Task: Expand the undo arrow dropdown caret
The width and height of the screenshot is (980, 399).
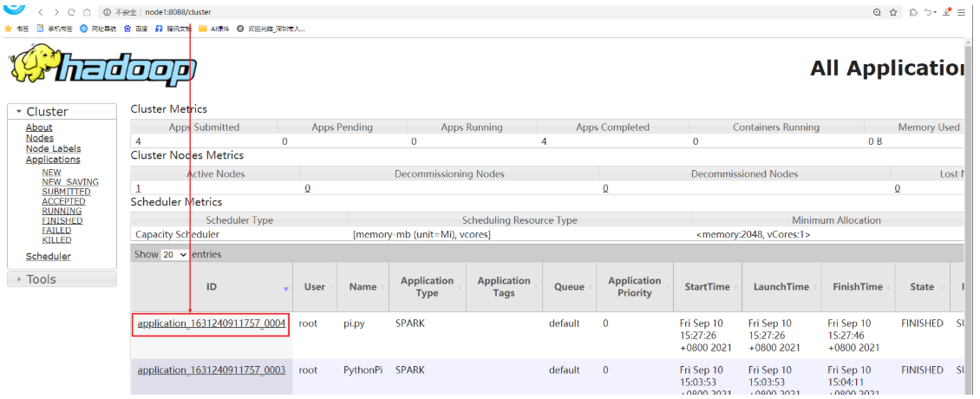Action: [935, 12]
